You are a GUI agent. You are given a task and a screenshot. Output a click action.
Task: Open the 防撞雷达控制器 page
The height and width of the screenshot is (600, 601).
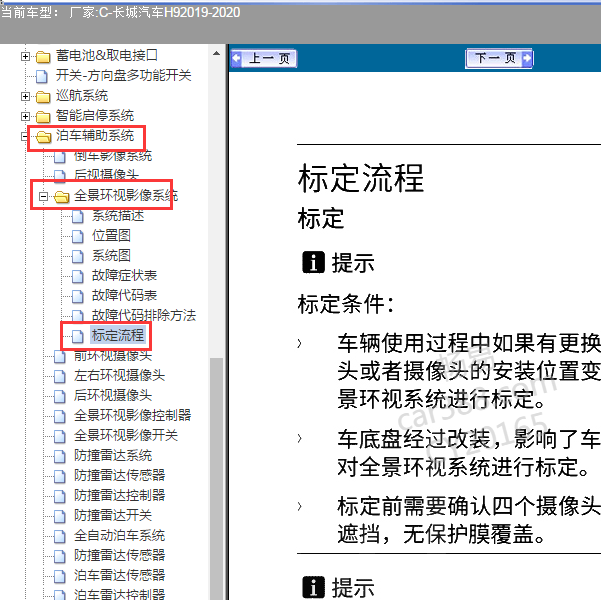(119, 495)
